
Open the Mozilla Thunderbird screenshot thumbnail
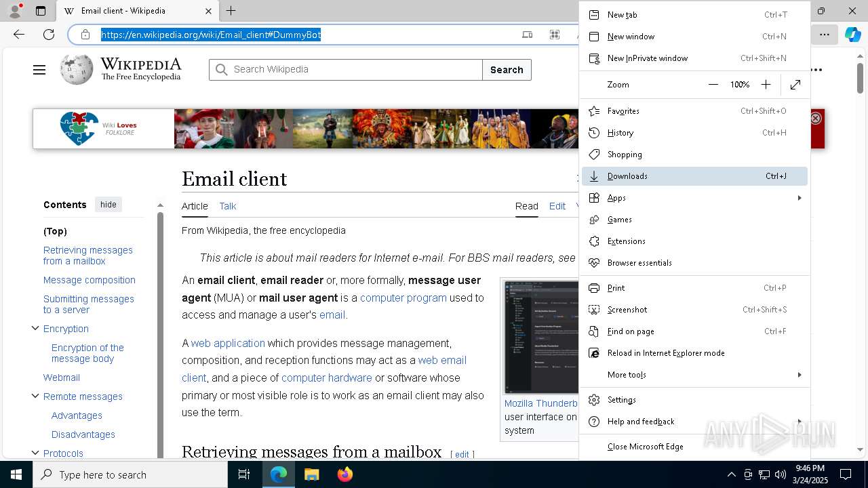click(541, 336)
